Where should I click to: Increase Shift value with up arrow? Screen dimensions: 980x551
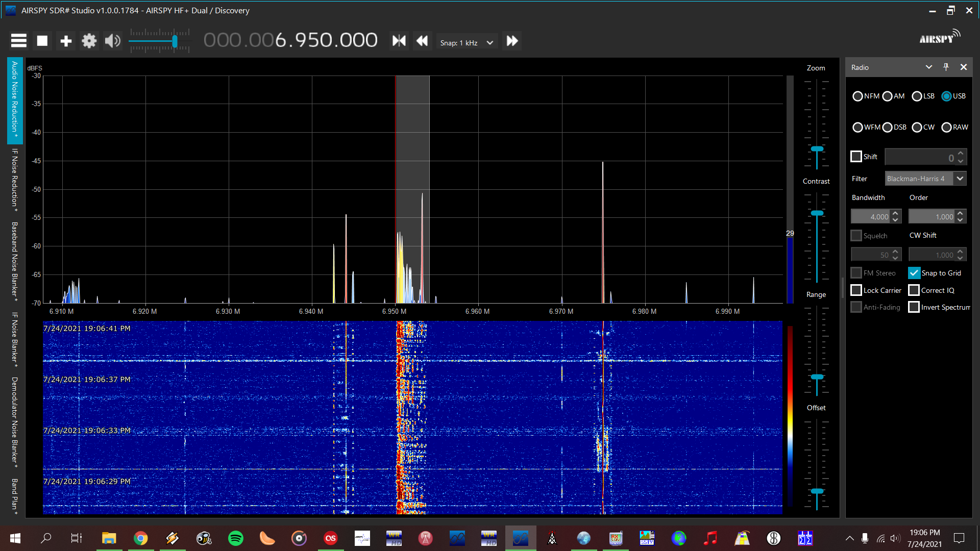tap(961, 153)
